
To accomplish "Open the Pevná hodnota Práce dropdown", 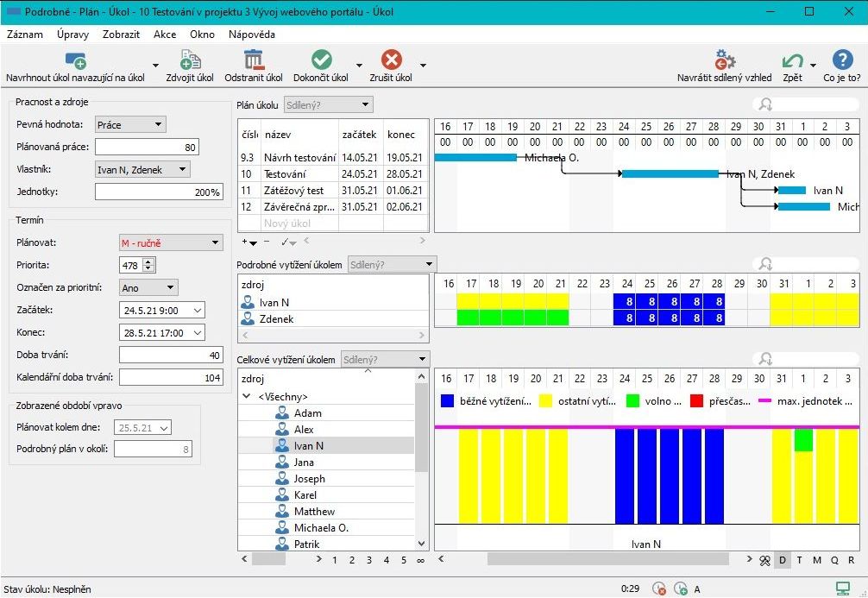I will [x=130, y=124].
